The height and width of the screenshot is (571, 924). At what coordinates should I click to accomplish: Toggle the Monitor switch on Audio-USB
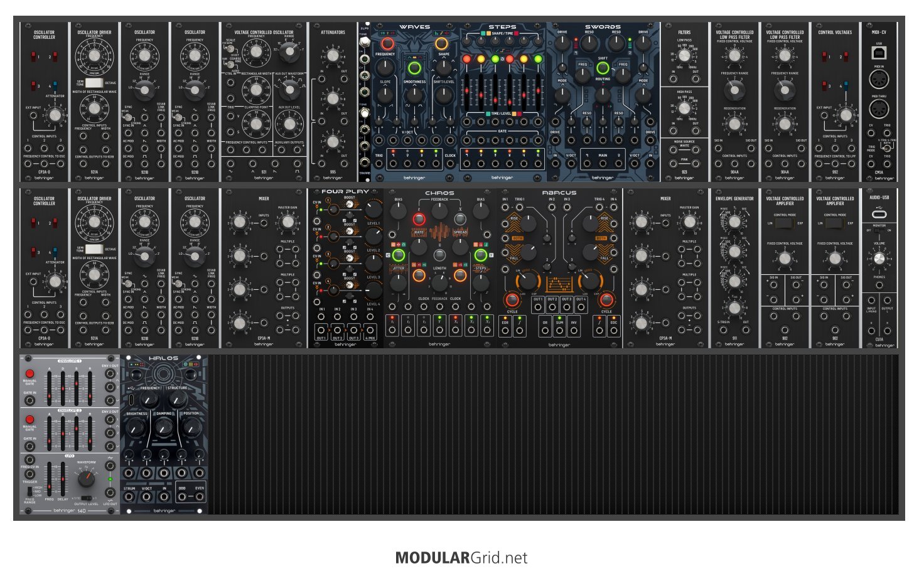879,230
